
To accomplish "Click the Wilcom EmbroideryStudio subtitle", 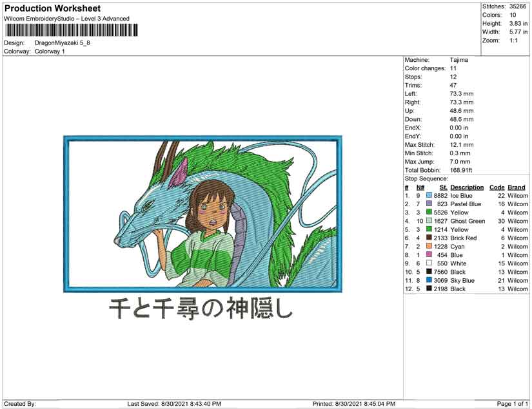I will pos(66,19).
